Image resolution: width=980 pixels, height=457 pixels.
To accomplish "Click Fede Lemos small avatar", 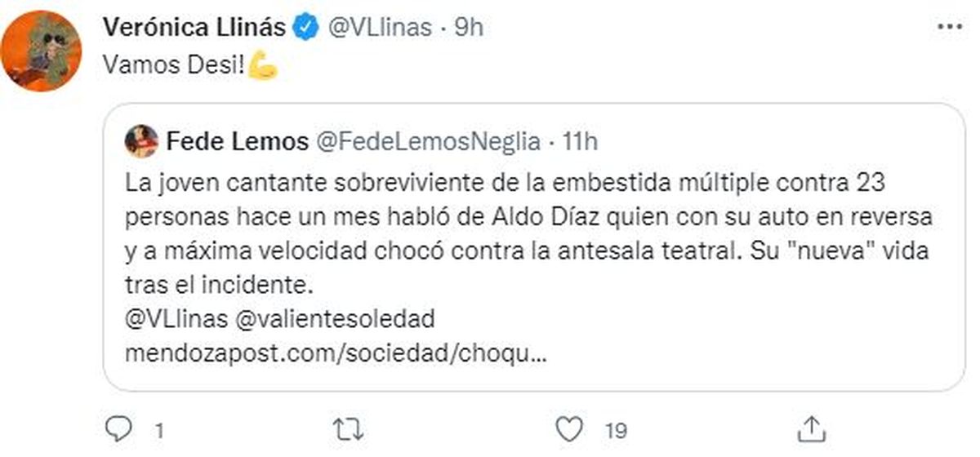I will click(140, 142).
